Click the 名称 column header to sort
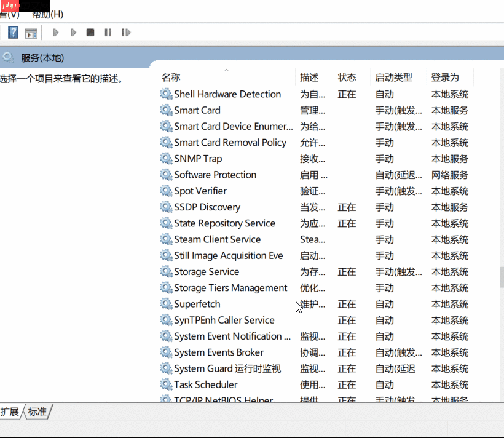The image size is (504, 438). 170,77
